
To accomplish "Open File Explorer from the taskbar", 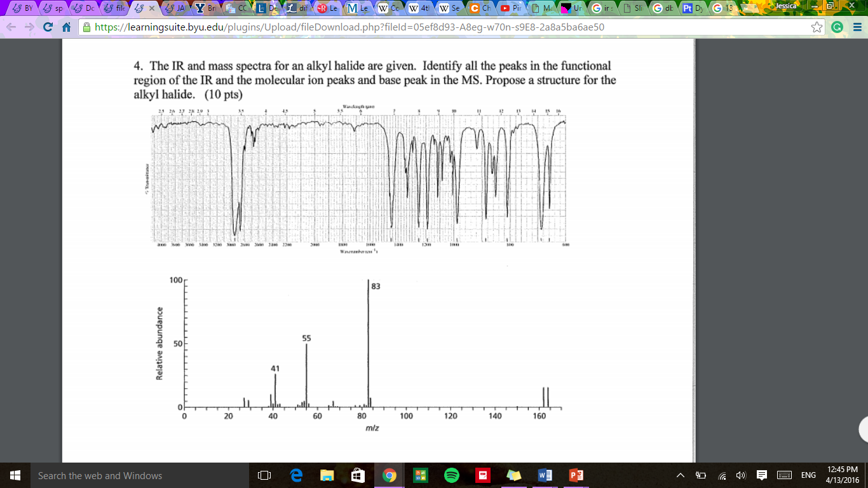I will [x=327, y=475].
